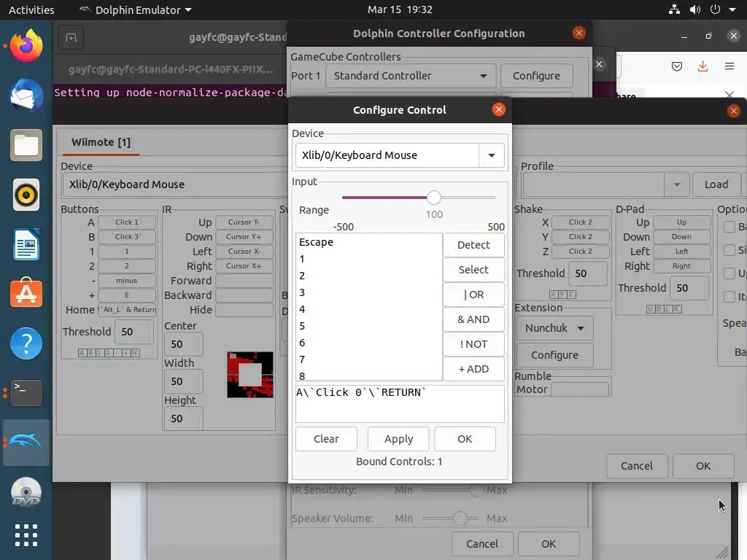Image resolution: width=747 pixels, height=560 pixels.
Task: Adjust Speaker Volume slider
Action: click(x=460, y=518)
